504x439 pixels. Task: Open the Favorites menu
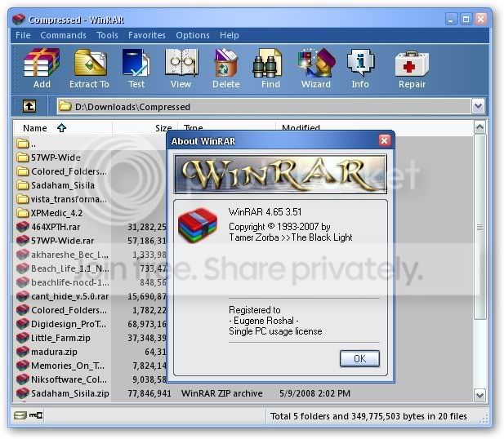[x=147, y=35]
